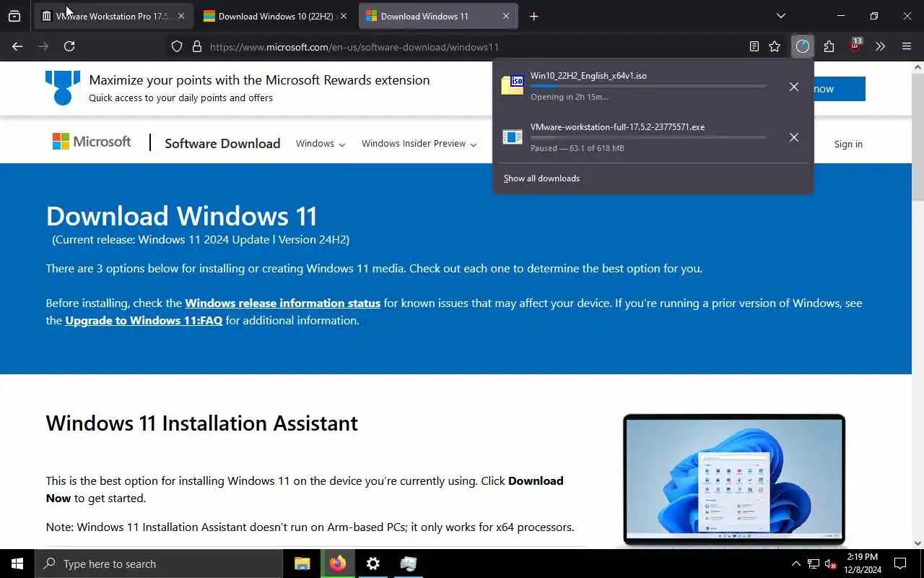The width and height of the screenshot is (924, 578).
Task: Click the Microsoft logo in header
Action: point(92,142)
